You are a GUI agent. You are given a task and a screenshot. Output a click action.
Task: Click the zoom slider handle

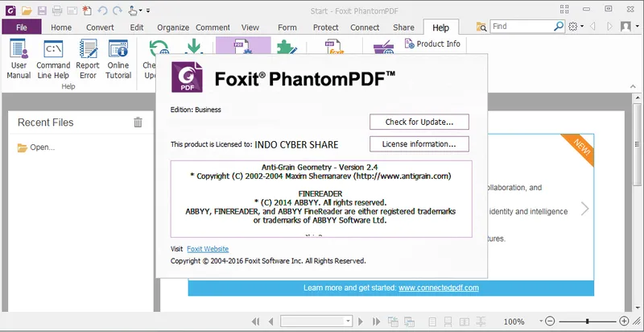(588, 322)
